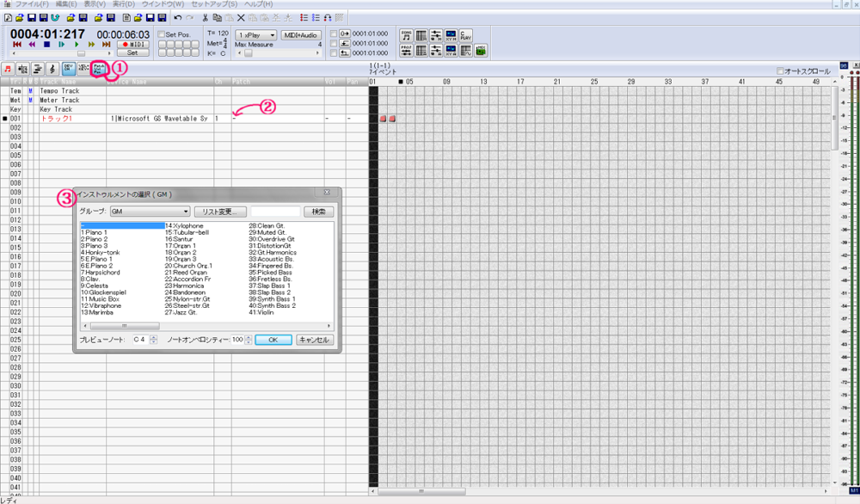This screenshot has height=504, width=860.
Task: Open the SONG window icon
Action: pyautogui.click(x=406, y=35)
